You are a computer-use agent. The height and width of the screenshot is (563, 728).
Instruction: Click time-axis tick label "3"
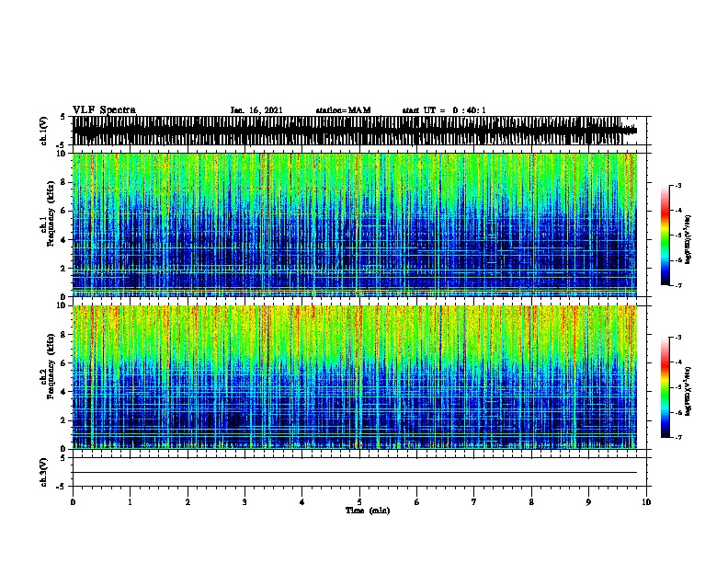(x=245, y=501)
